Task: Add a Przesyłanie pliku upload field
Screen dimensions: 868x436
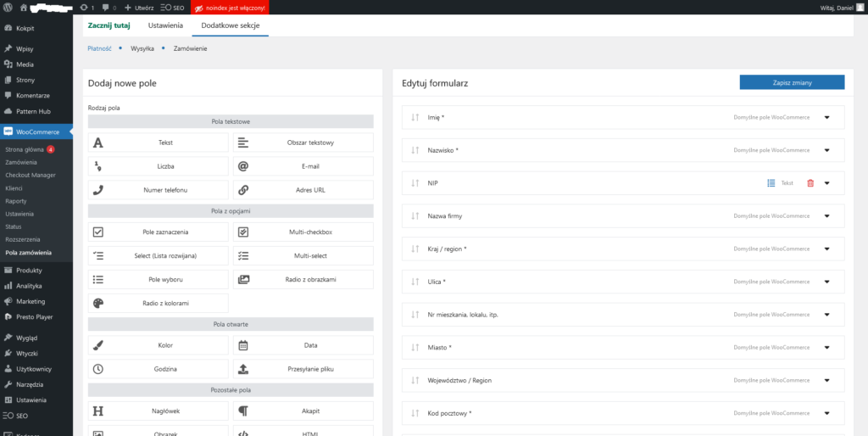Action: click(303, 369)
